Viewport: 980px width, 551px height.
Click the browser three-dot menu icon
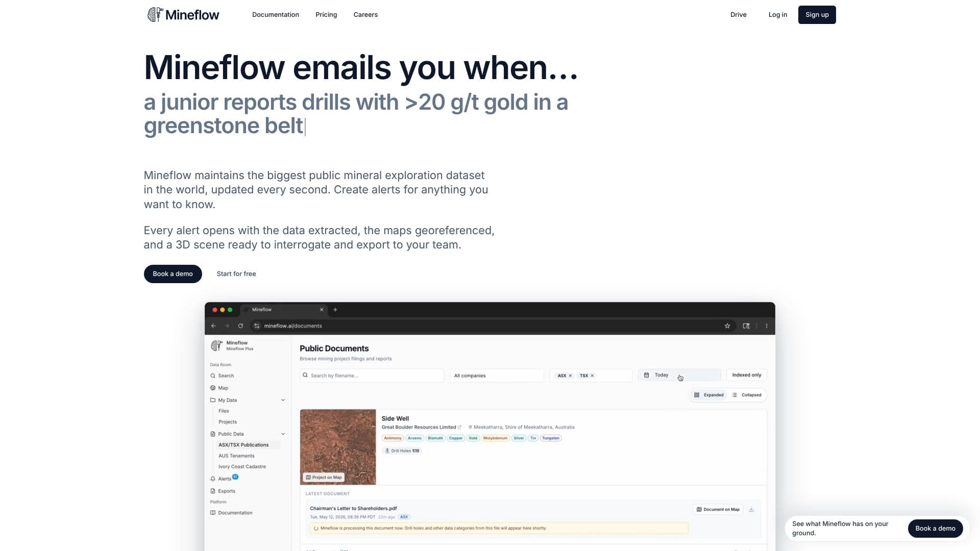pos(767,326)
